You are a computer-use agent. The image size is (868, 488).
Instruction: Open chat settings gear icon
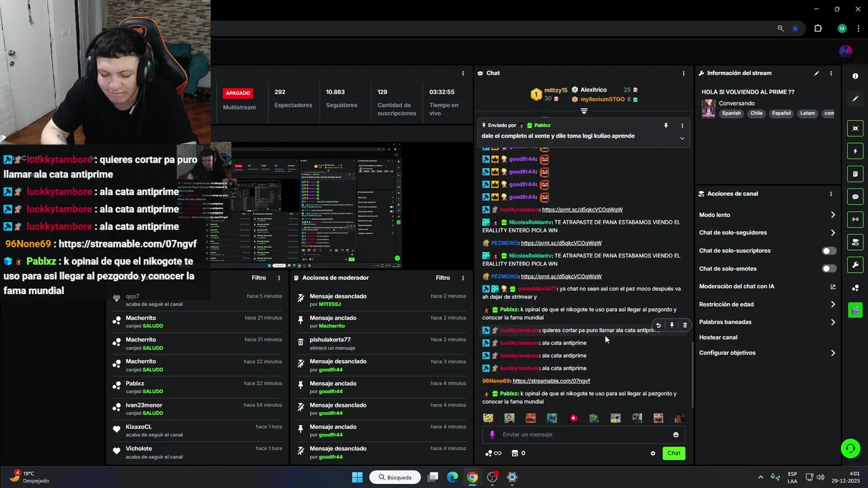point(653,453)
